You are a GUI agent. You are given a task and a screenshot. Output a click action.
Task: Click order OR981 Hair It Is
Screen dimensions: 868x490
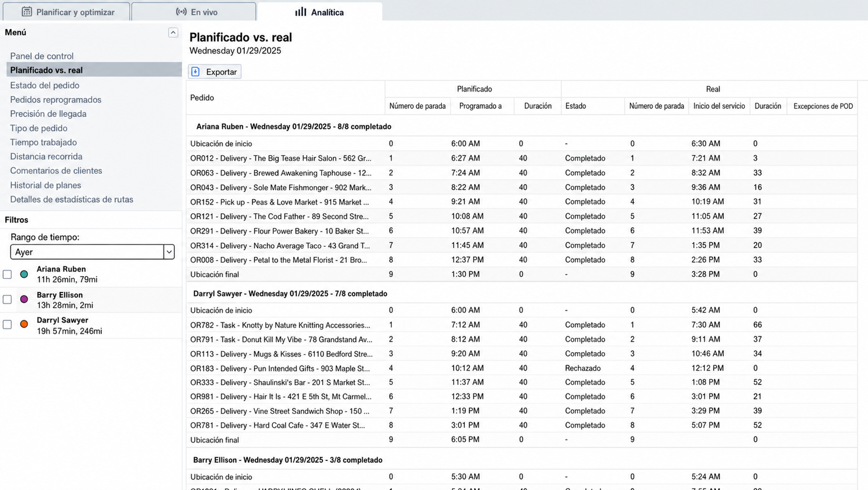pos(281,397)
